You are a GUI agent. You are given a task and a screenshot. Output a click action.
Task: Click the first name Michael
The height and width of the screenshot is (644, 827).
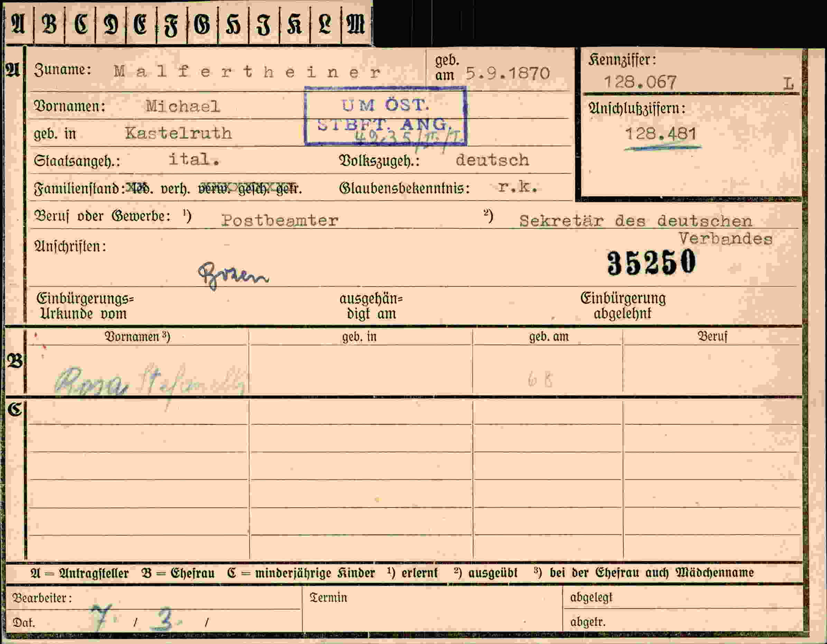tap(183, 106)
